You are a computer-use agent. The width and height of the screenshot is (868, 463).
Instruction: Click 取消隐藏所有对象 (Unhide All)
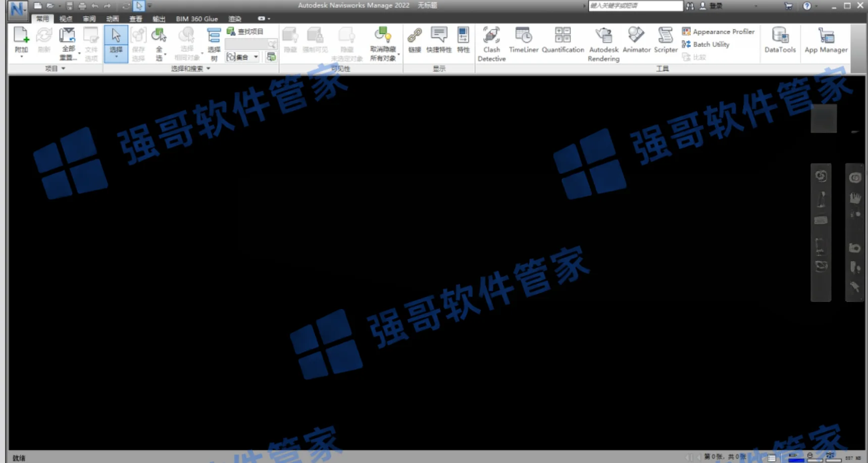click(x=383, y=43)
